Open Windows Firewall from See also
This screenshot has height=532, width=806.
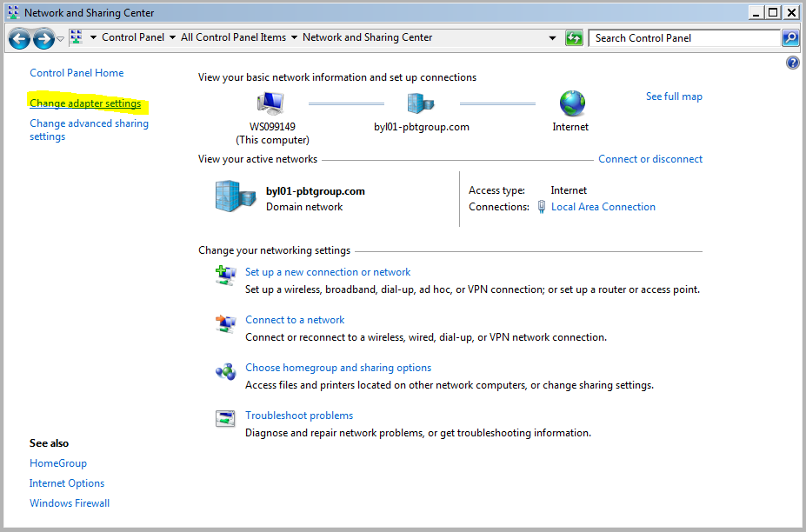69,502
